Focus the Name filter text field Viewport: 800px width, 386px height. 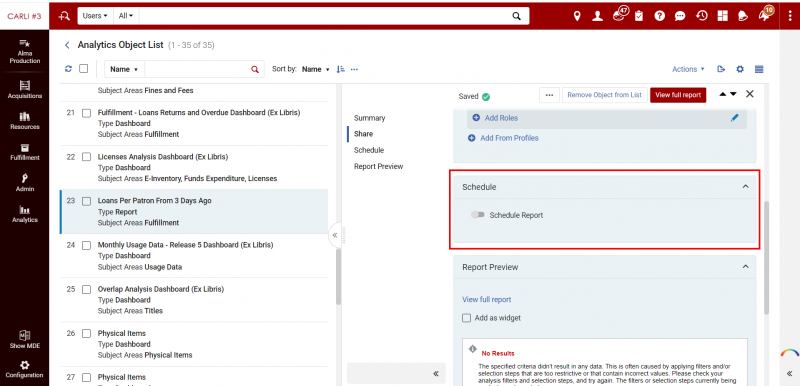[x=197, y=69]
